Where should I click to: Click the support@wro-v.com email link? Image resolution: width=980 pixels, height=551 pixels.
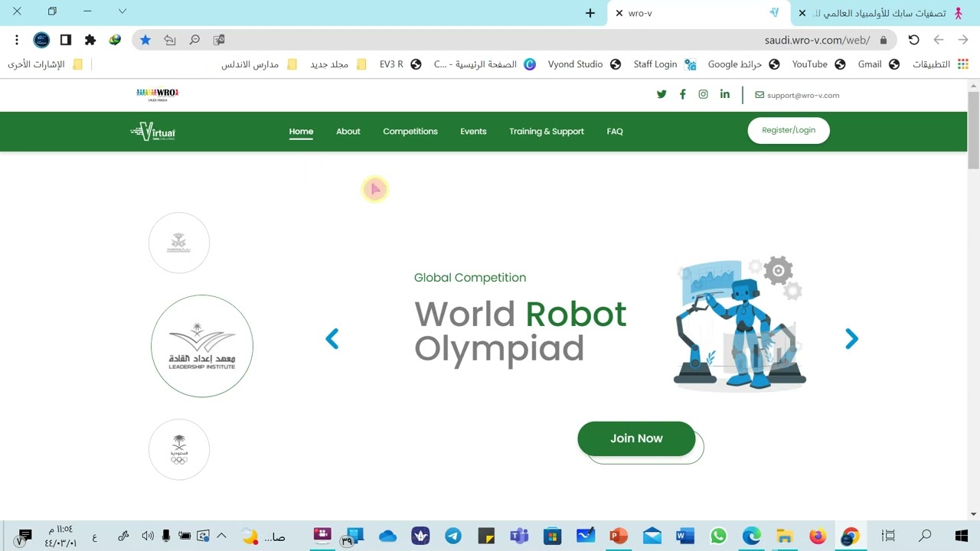click(797, 95)
